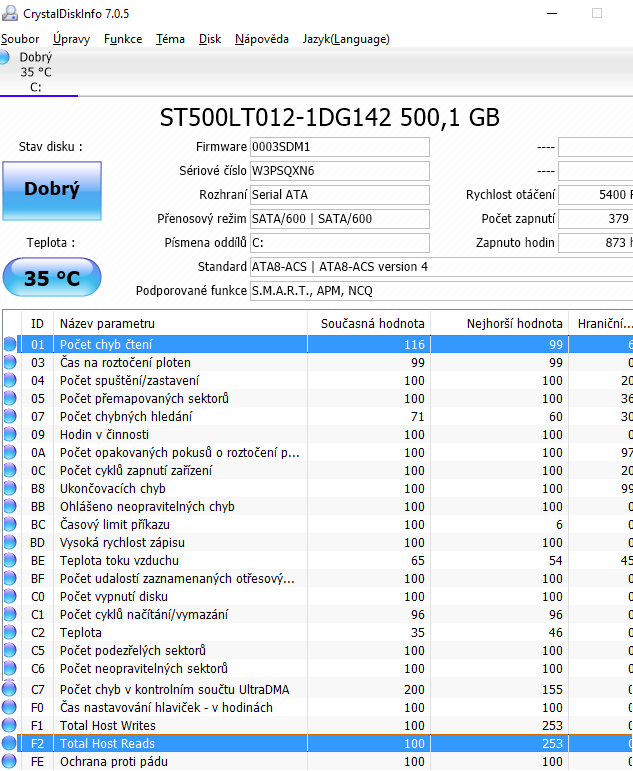Click the 35 °C temperature button
The width and height of the screenshot is (633, 771).
click(x=52, y=277)
